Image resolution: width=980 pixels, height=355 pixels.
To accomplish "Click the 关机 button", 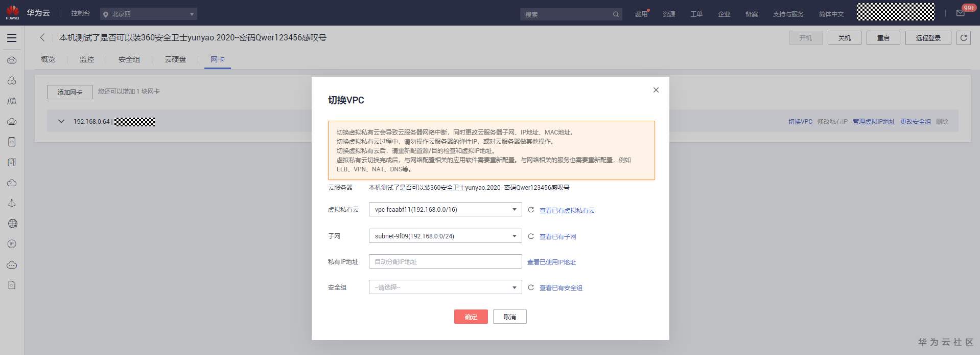I will (845, 38).
